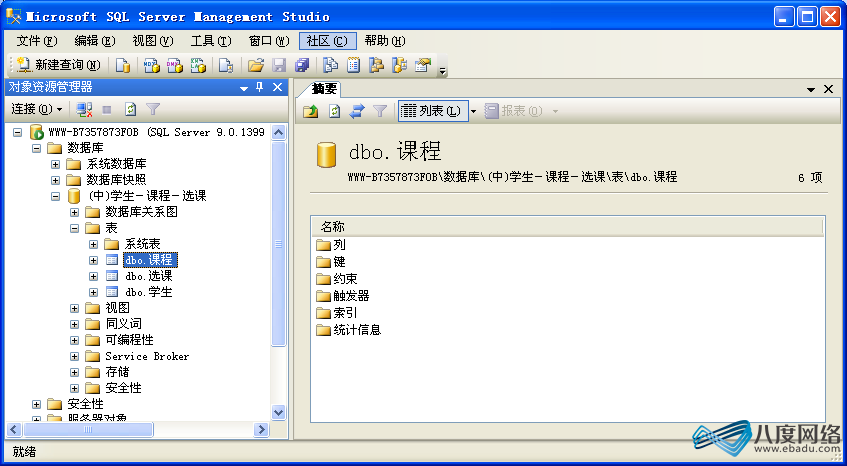
Task: Click the summary pane filter funnel icon
Action: [x=380, y=111]
